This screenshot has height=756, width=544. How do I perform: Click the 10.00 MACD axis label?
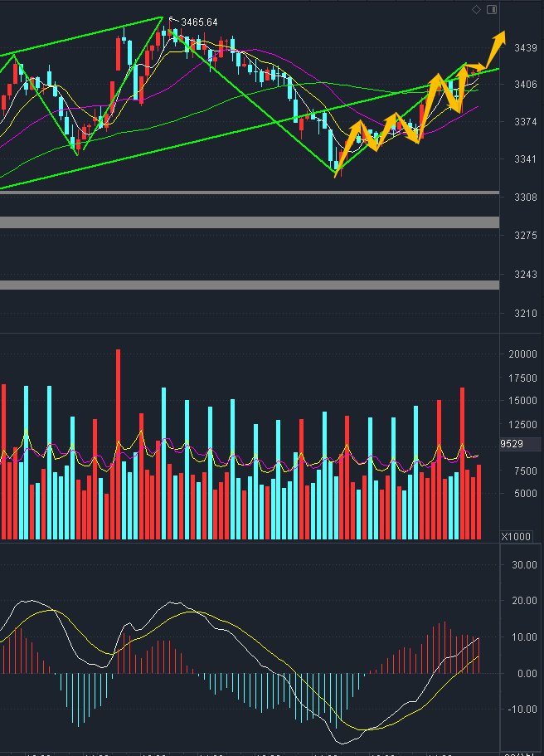pyautogui.click(x=524, y=637)
